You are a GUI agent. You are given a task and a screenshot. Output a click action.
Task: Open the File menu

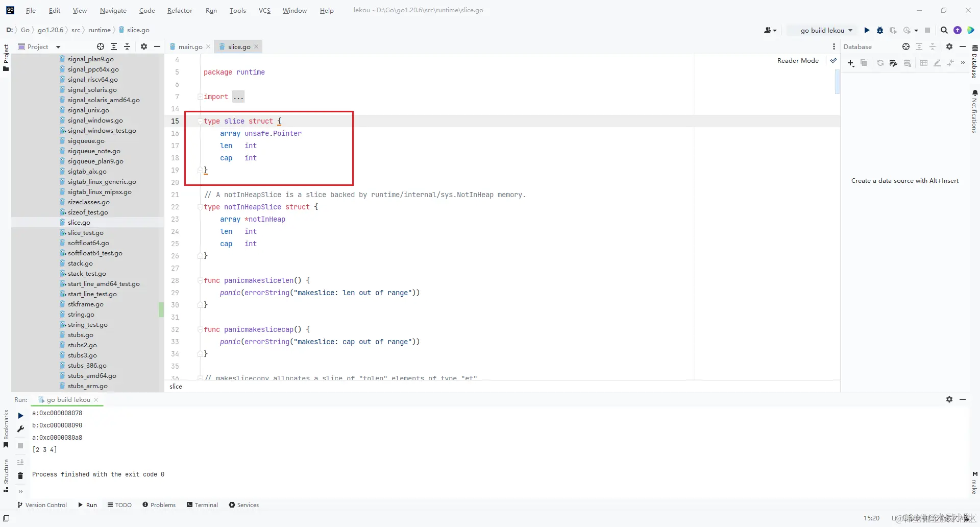tap(31, 10)
